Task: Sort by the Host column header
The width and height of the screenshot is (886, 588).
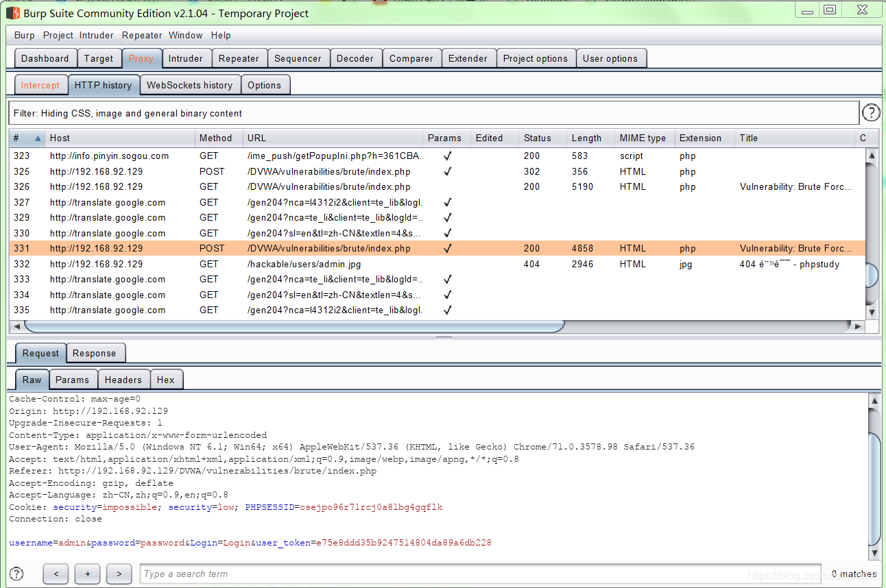Action: coord(120,138)
